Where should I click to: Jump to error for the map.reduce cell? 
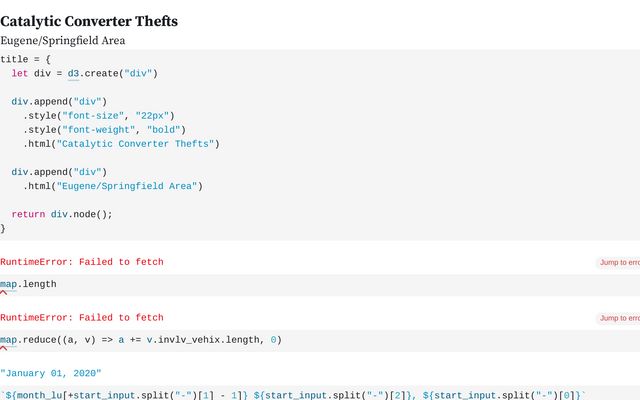coord(619,318)
